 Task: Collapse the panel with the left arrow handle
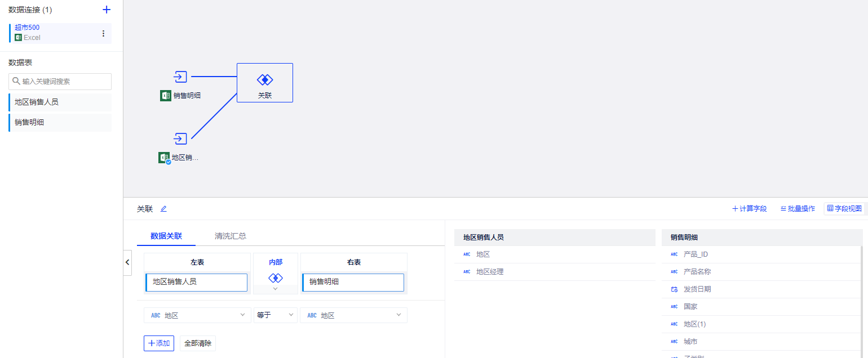(127, 262)
